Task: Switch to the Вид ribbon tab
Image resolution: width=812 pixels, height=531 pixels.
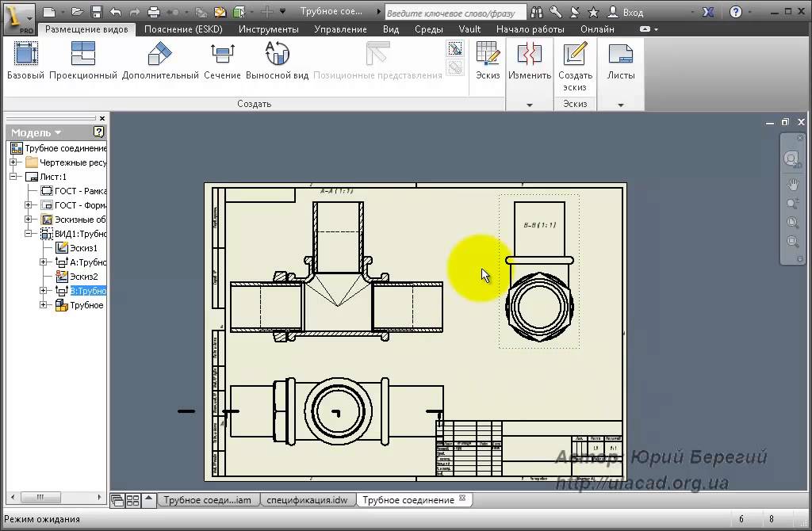Action: pyautogui.click(x=391, y=29)
